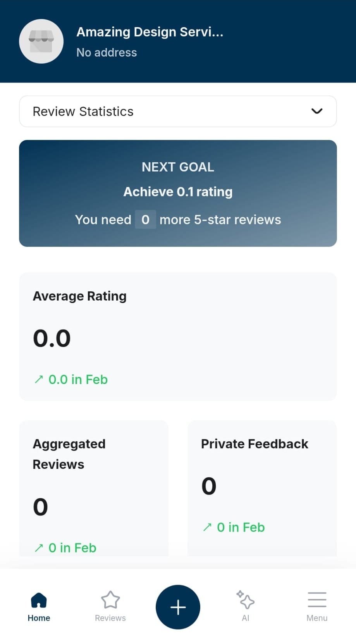The height and width of the screenshot is (644, 356).
Task: Tap the Amazing Design Services business name
Action: [150, 32]
